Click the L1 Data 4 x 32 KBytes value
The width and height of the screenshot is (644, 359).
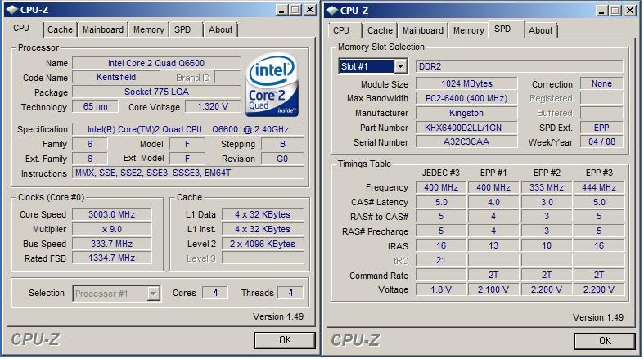(263, 214)
